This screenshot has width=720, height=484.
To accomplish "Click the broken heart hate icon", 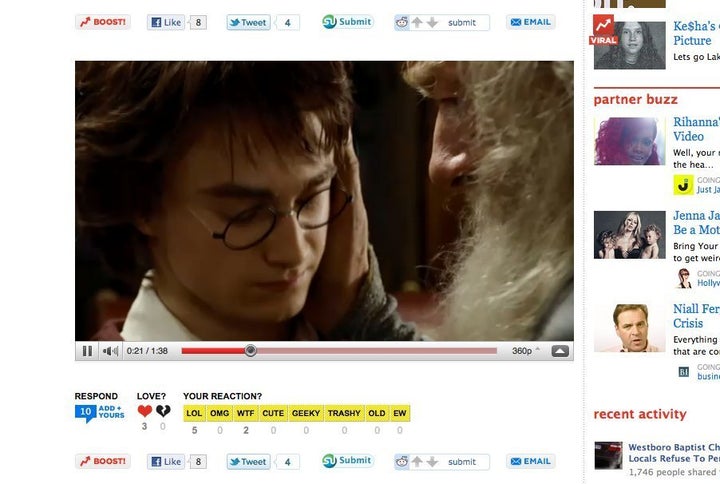I will click(x=163, y=411).
